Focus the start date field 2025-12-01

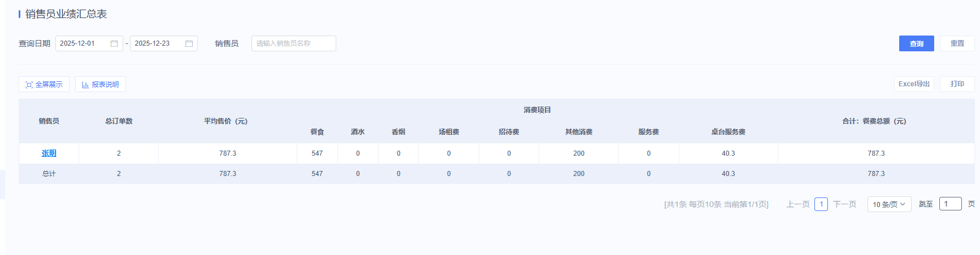click(x=89, y=43)
